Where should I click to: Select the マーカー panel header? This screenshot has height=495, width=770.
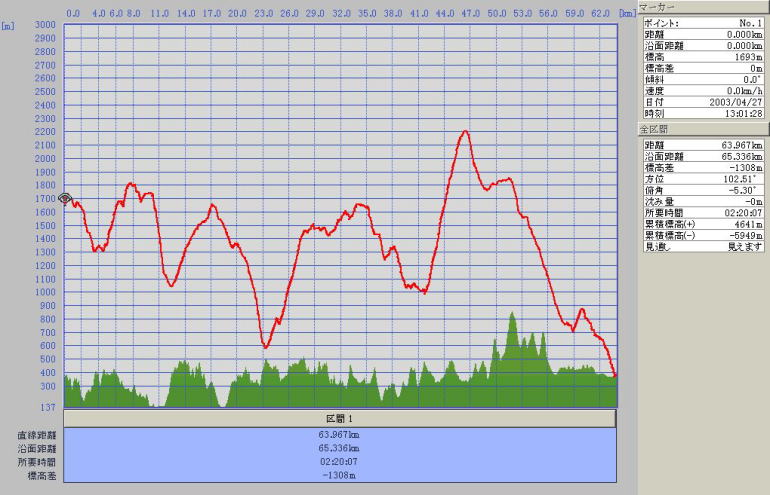(x=702, y=7)
